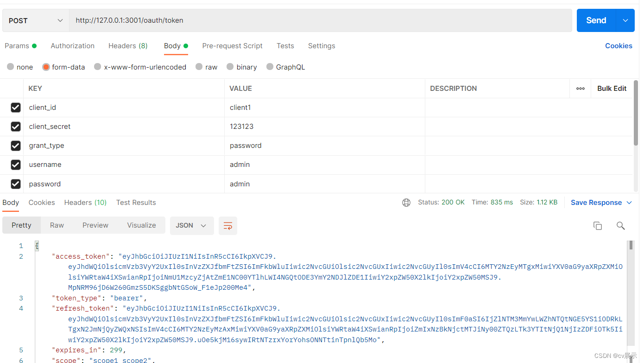Viewport: 644px width, 363px height.
Task: Expand the Send button arrow dropdown
Action: [625, 20]
